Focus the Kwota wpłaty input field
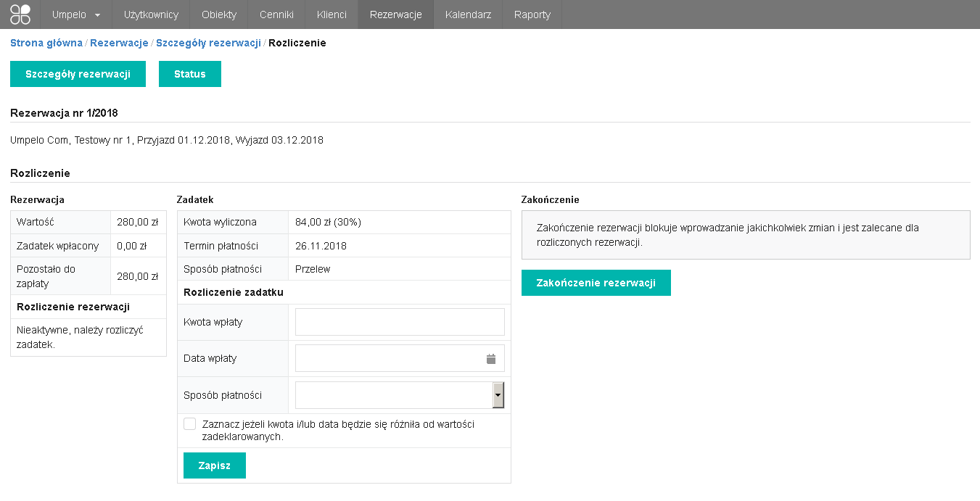This screenshot has height=501, width=980. pyautogui.click(x=400, y=322)
